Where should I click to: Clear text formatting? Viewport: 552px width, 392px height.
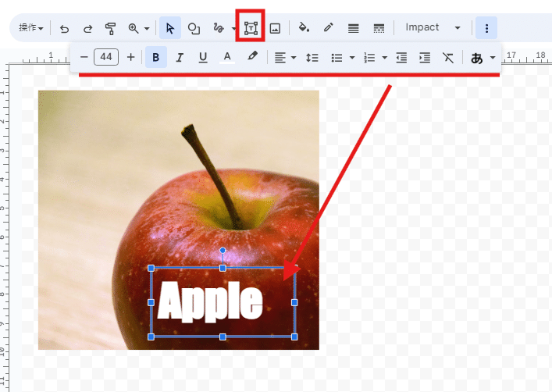[x=448, y=58]
